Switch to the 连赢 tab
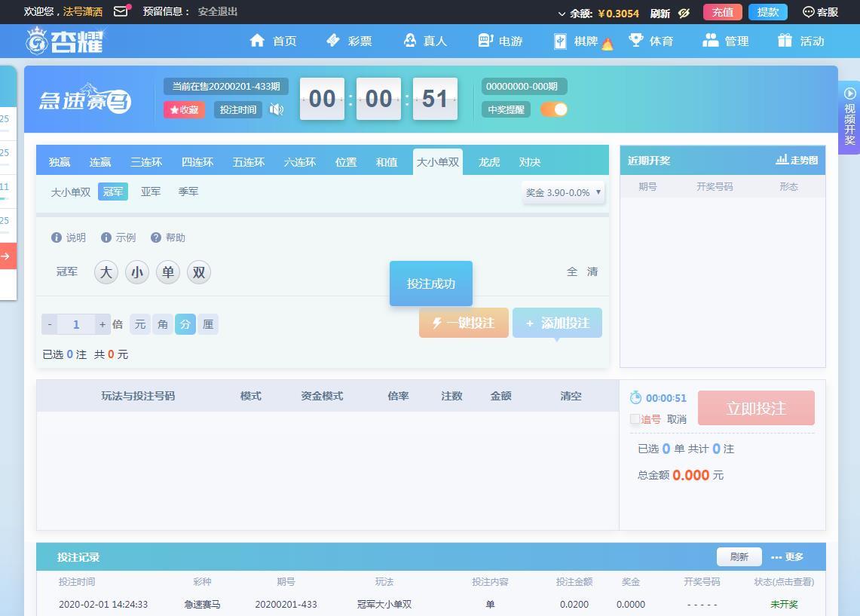 99,162
